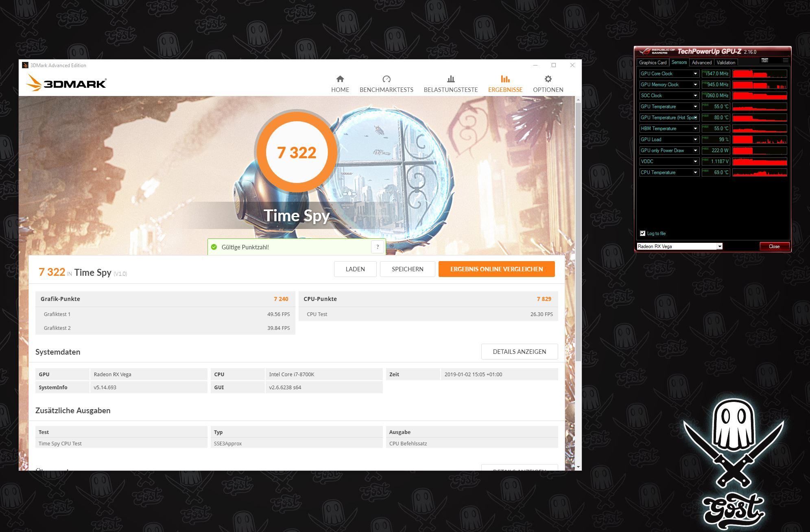The image size is (810, 532).
Task: Click the 3DMark scrollbar down arrow
Action: (579, 467)
